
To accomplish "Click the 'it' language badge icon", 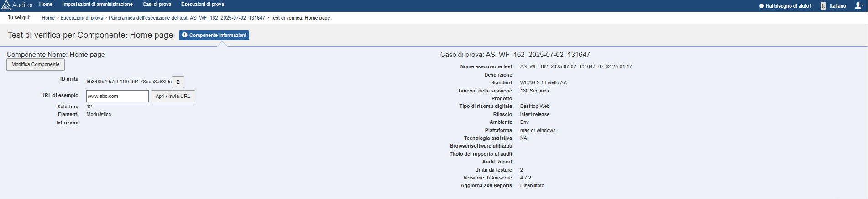I will (x=823, y=6).
